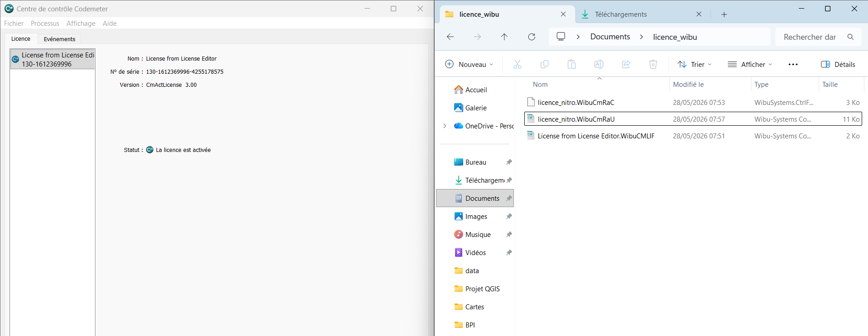
Task: Open Images in the navigation pane
Action: (x=471, y=216)
